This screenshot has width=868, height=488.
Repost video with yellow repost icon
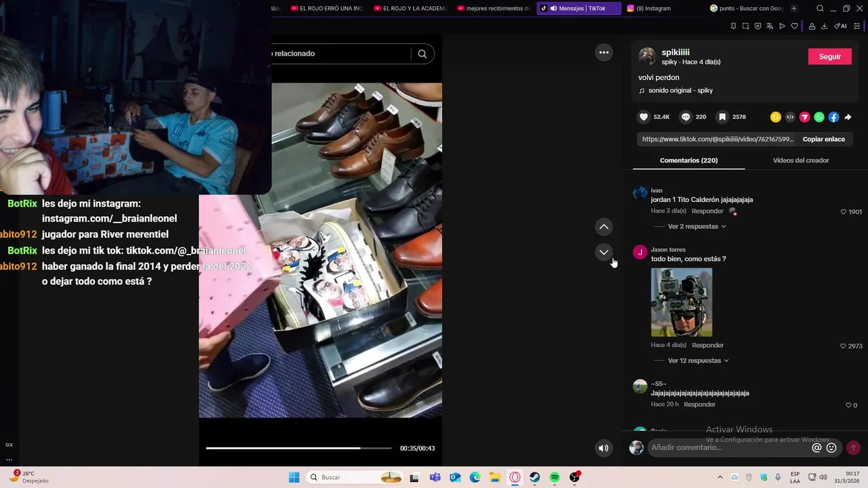click(x=776, y=117)
